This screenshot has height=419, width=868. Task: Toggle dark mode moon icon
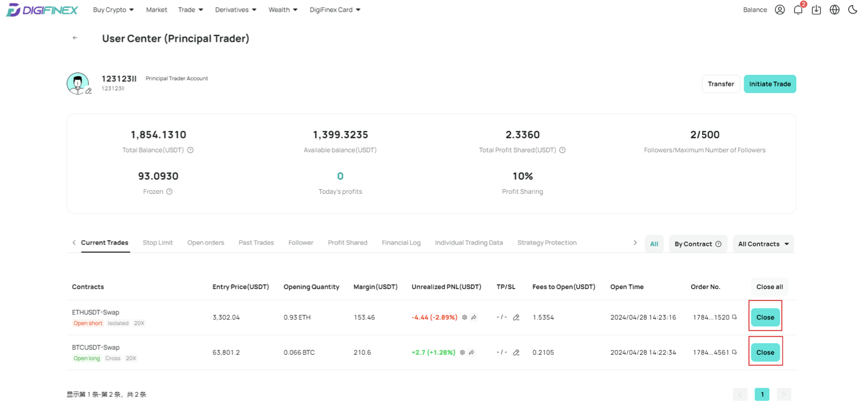853,10
